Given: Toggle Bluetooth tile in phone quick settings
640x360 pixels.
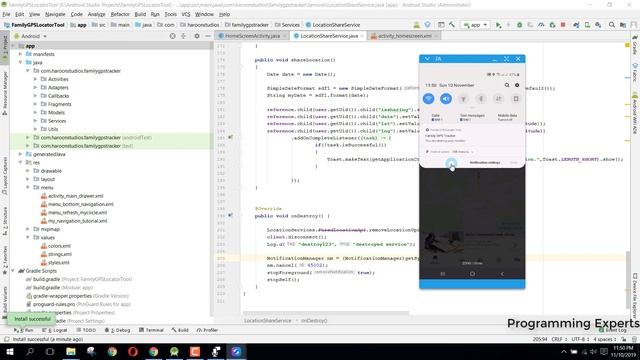Looking at the screenshot, I should [481, 99].
